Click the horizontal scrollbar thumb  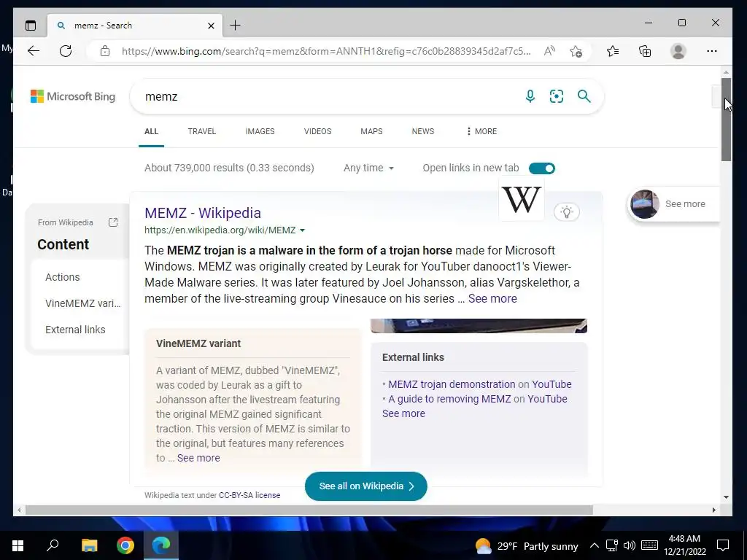(309, 510)
